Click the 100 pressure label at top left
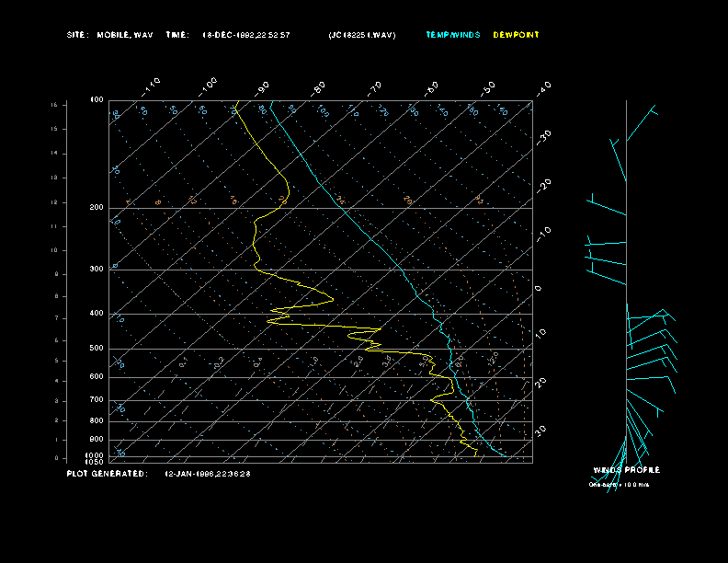The width and height of the screenshot is (728, 563). point(97,99)
